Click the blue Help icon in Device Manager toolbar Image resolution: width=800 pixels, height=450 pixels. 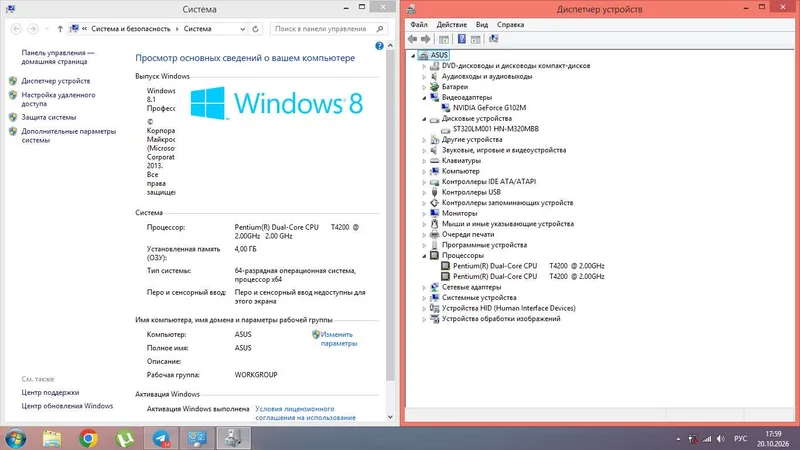point(462,39)
